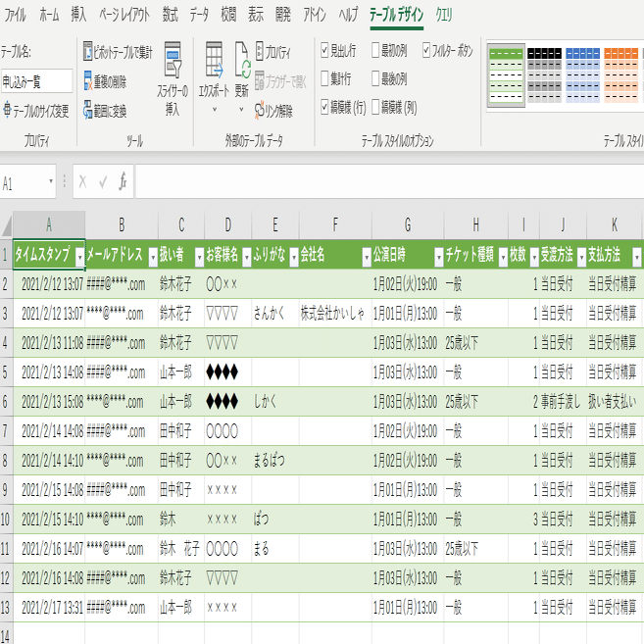Enable the Banded Columns checkbox (縞模様 列)
The width and height of the screenshot is (644, 644).
click(x=375, y=107)
